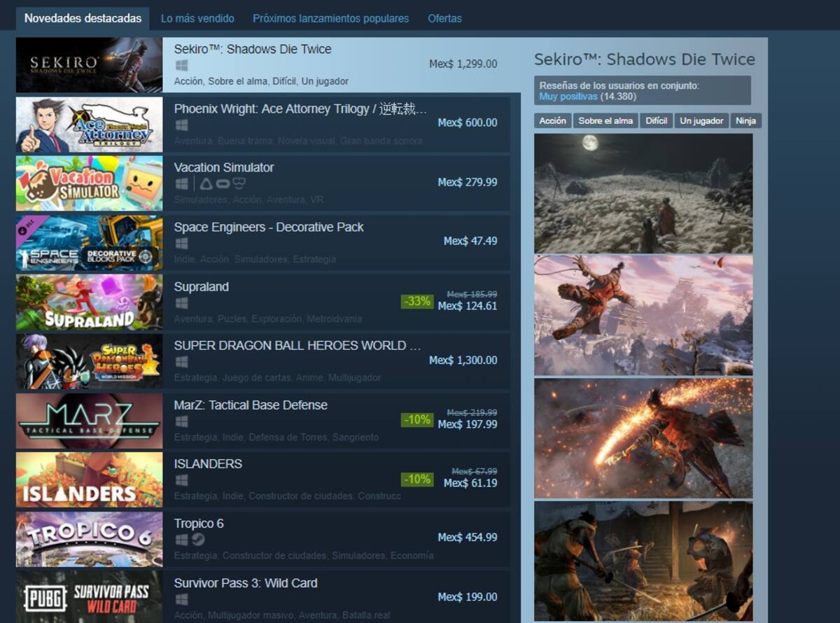Screen dimensions: 840x623
Task: Click the Difícil tag button in preview
Action: [x=657, y=120]
